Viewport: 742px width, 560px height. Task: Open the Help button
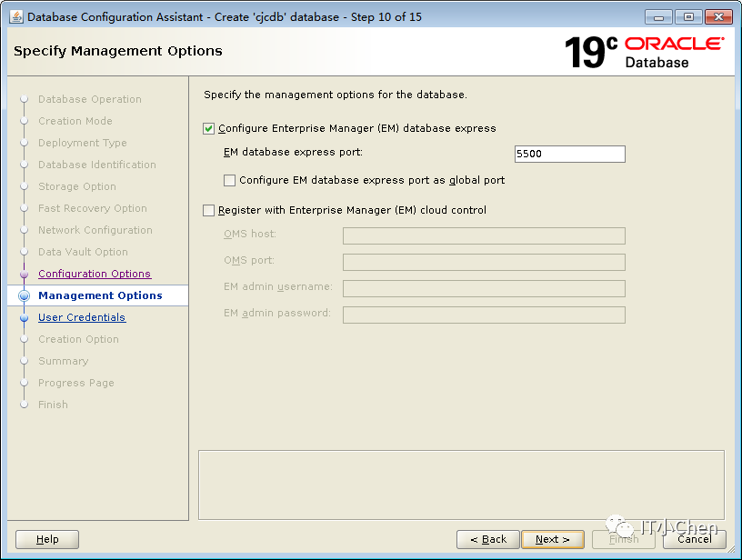[47, 539]
